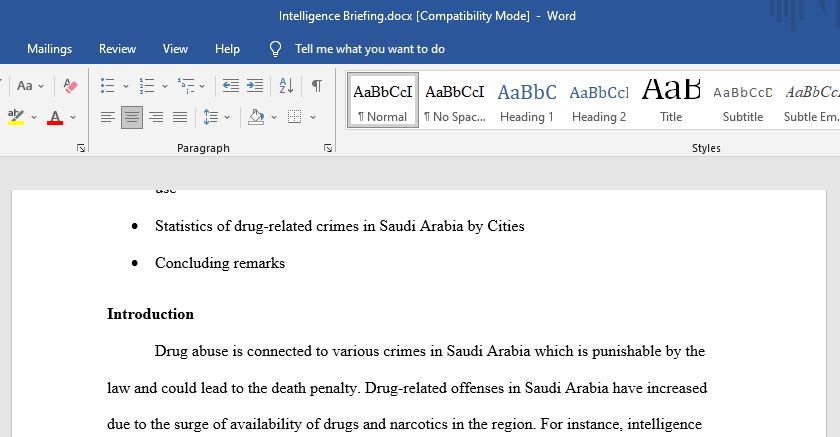The width and height of the screenshot is (840, 437).
Task: Open bullet library dropdown arrow
Action: (125, 86)
